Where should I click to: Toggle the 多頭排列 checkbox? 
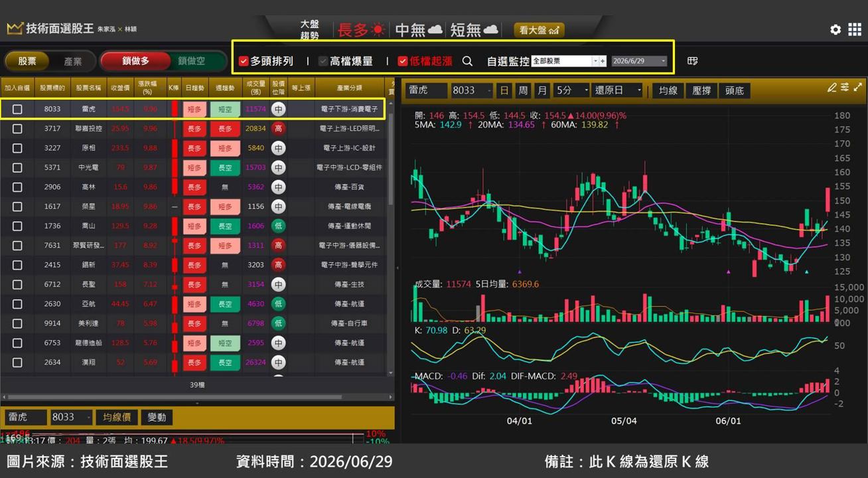pos(244,61)
